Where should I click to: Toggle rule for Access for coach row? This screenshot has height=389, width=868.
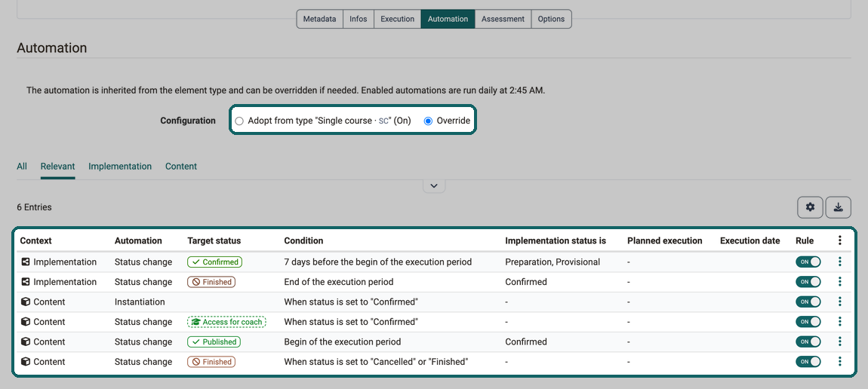[808, 322]
